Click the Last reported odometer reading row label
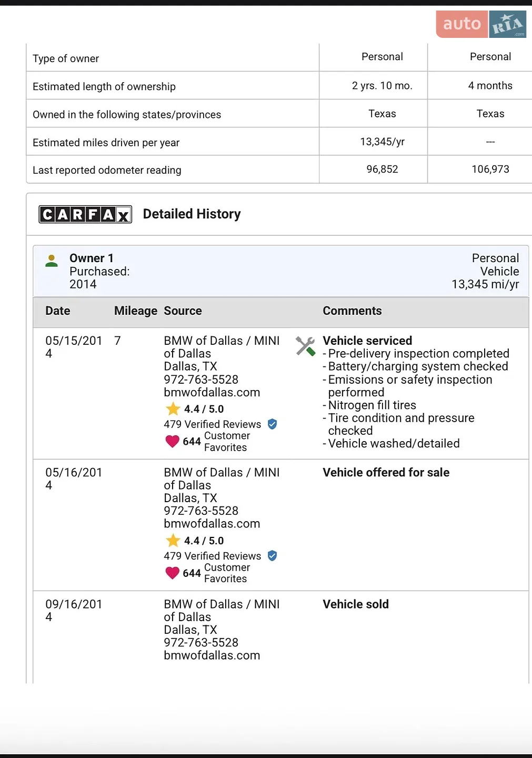The height and width of the screenshot is (758, 532). (107, 170)
